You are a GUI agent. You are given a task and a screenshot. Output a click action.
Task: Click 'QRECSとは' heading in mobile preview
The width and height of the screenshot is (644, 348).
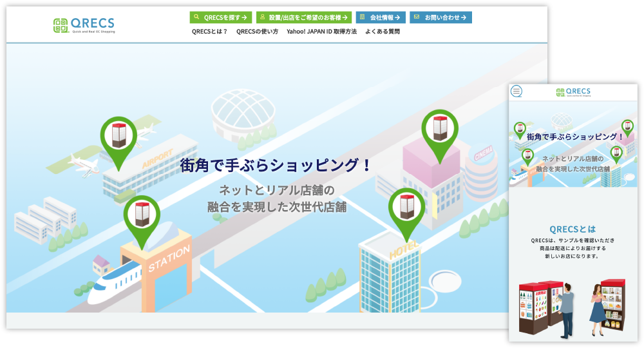coord(573,229)
